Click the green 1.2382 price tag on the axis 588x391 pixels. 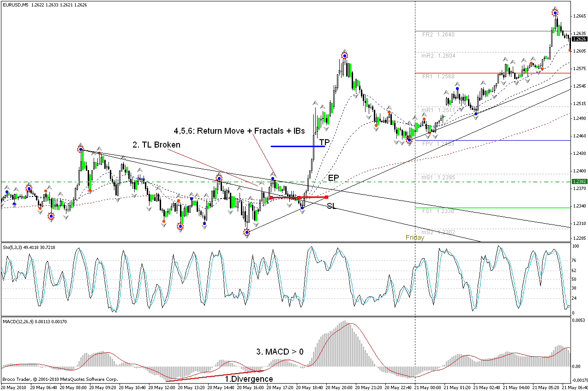(x=579, y=182)
